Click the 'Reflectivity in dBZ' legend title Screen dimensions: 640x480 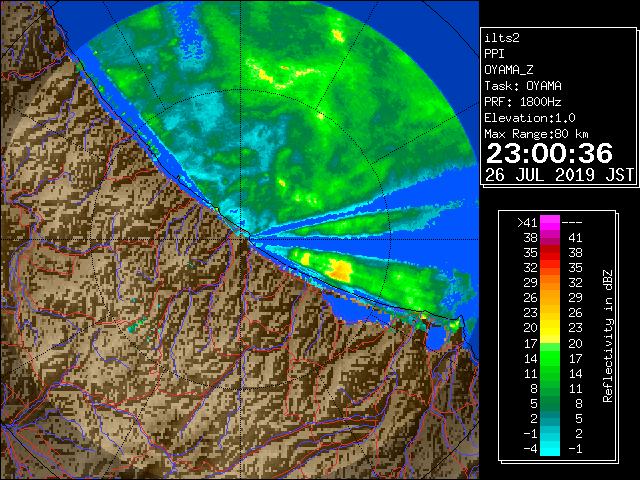[x=608, y=336]
